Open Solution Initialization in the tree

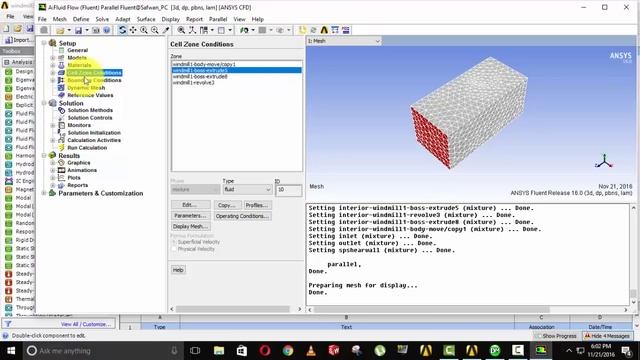tap(94, 133)
